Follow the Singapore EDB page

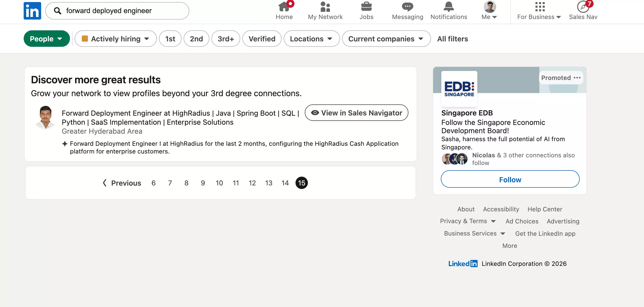[510, 179]
